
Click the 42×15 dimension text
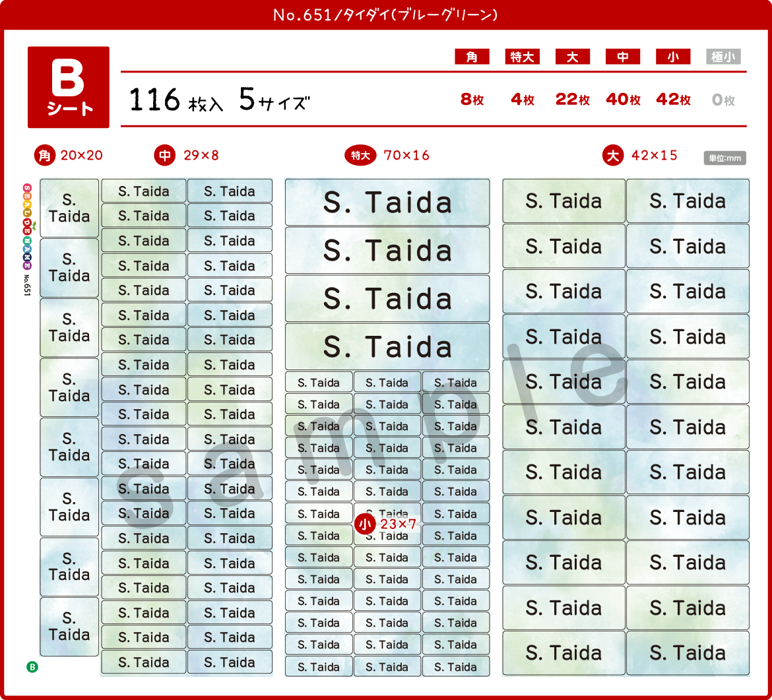[655, 156]
